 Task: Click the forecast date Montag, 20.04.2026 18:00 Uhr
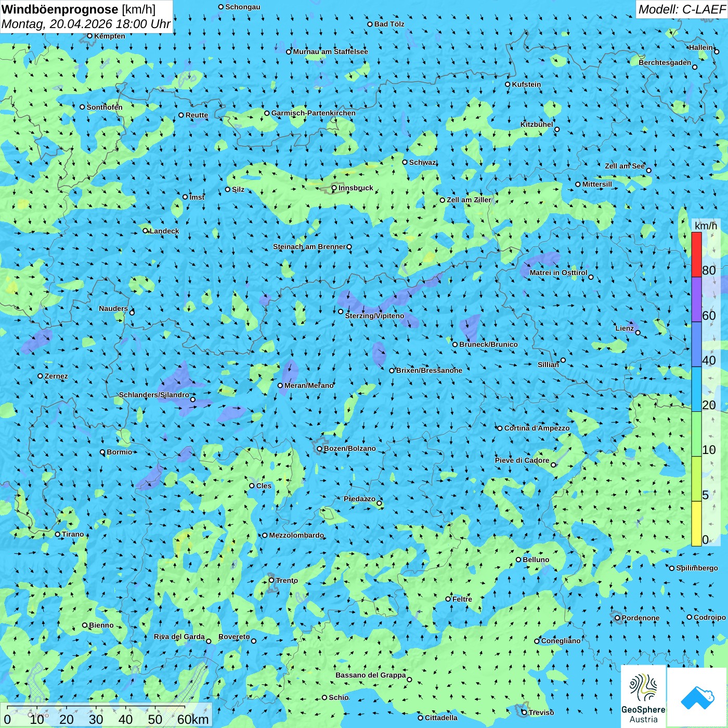point(86,24)
